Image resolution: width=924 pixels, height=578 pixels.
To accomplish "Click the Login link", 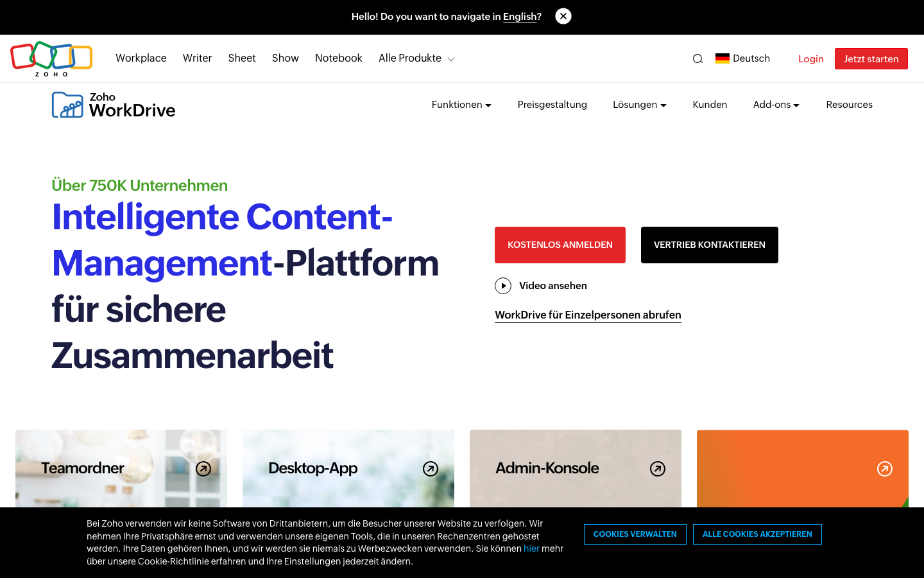I will pyautogui.click(x=811, y=59).
